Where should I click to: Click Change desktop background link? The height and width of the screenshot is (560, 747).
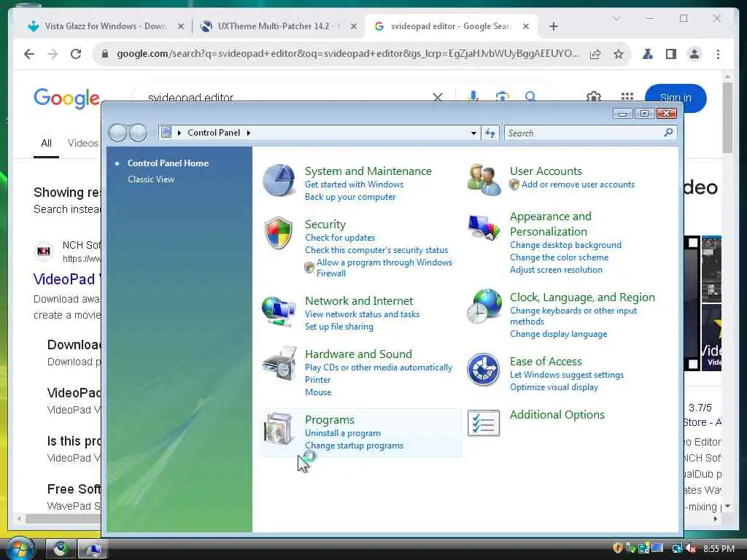pos(565,245)
